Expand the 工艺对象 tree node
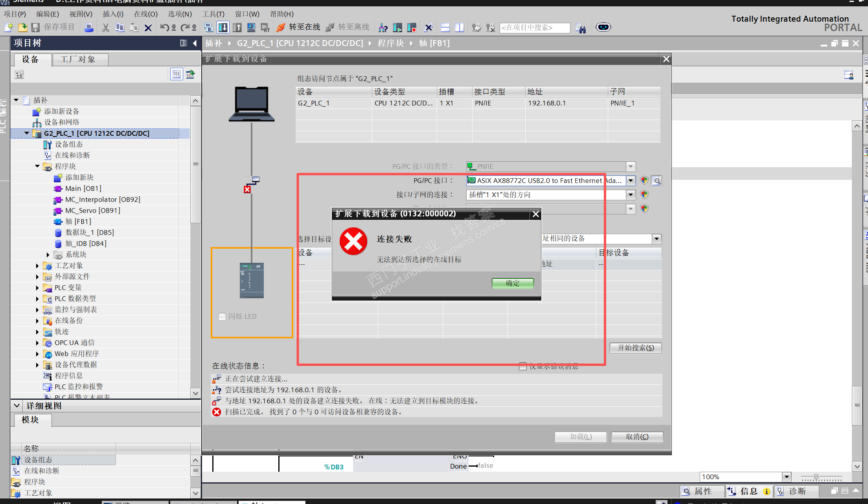The image size is (868, 504). [37, 266]
